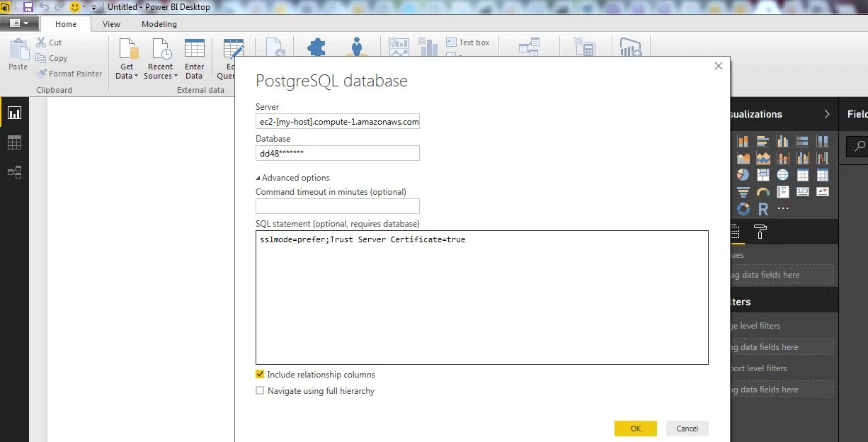Screen dimensions: 868x442
Task: Open the Recent Sources dropdown
Action: [161, 59]
